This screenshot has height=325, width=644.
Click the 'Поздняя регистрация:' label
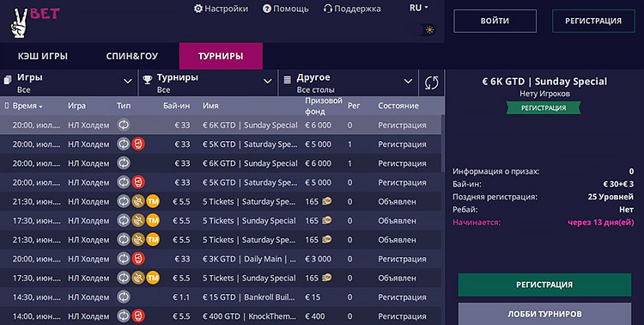495,197
